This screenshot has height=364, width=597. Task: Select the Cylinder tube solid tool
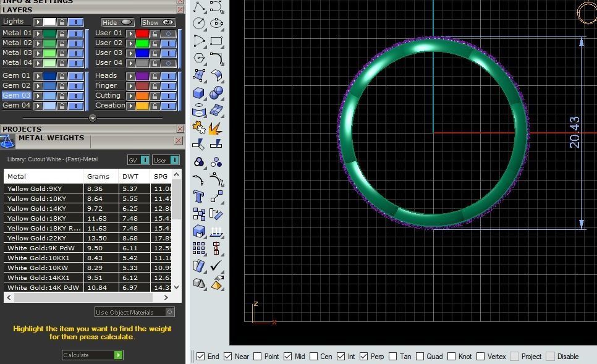[x=199, y=111]
